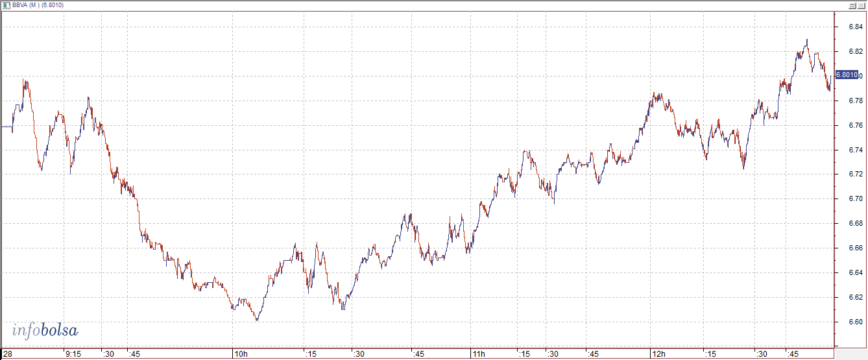Screen dimensions: 868x360
Task: Click the 10h time axis label
Action: coord(241,354)
